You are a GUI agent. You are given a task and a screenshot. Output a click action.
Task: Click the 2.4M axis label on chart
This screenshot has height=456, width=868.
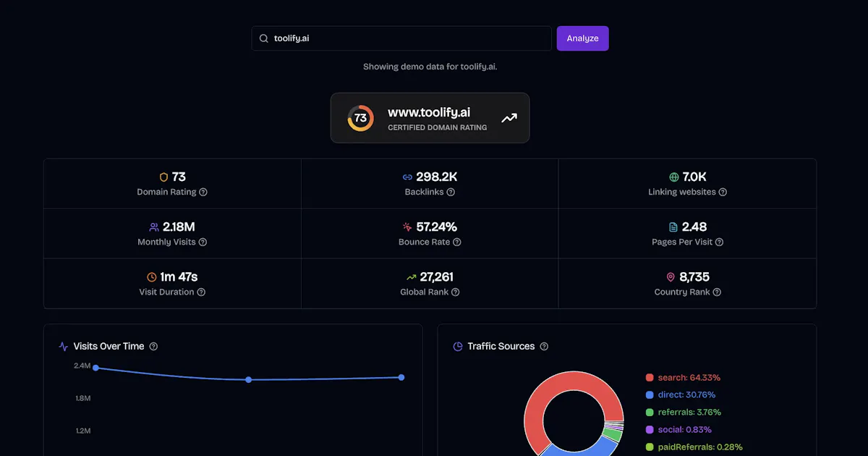82,366
